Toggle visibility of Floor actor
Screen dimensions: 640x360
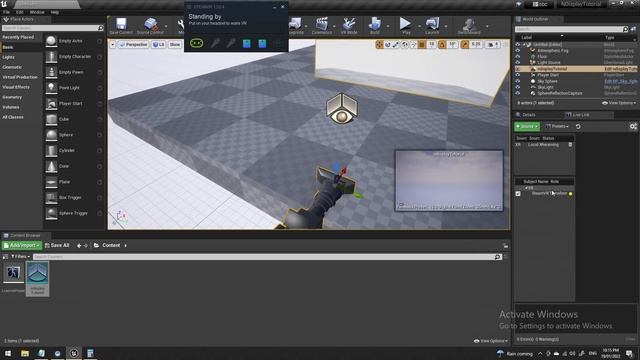pyautogui.click(x=518, y=57)
